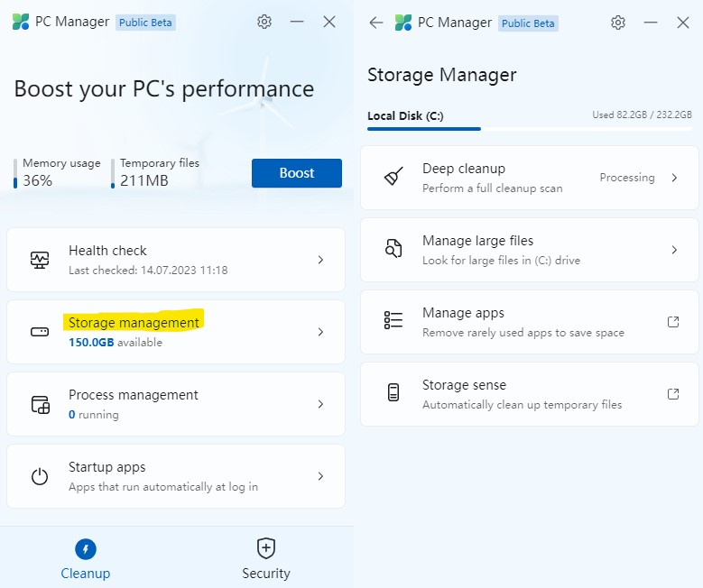This screenshot has width=703, height=588.
Task: Click Temporary files 211MB value
Action: pyautogui.click(x=143, y=180)
